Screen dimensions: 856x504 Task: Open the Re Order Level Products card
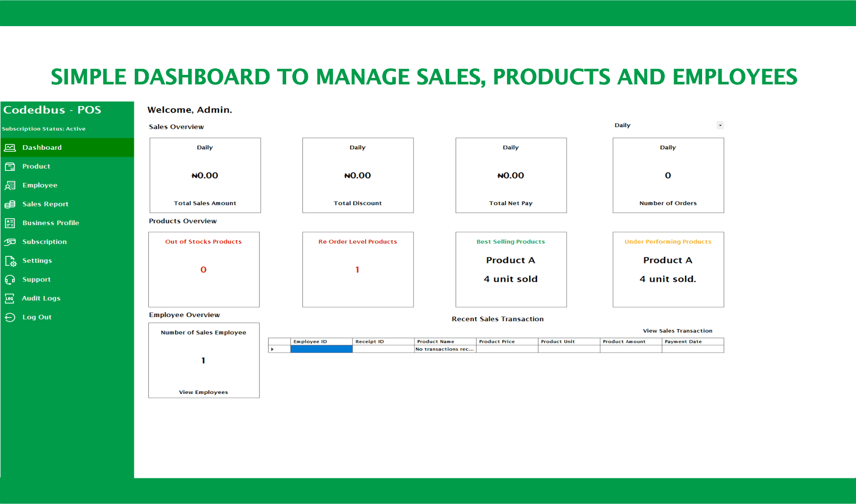pos(358,269)
